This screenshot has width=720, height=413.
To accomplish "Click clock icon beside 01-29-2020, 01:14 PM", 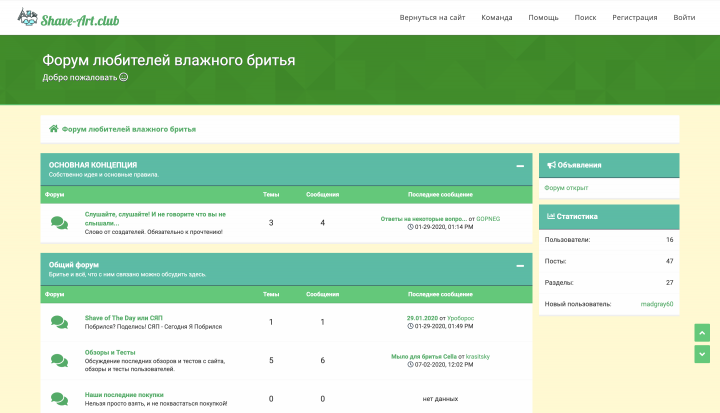I will [x=410, y=227].
